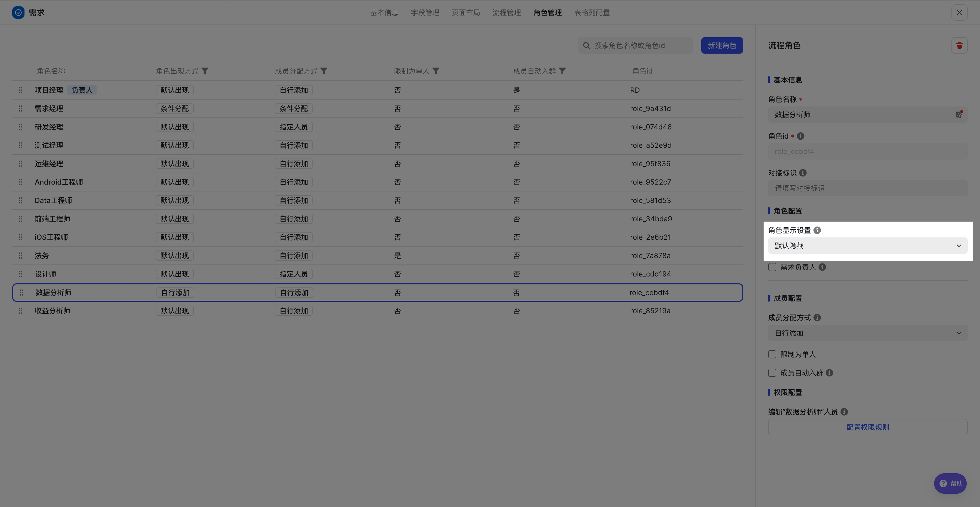
Task: Click info icon next to 成员自动入群
Action: [x=829, y=373]
